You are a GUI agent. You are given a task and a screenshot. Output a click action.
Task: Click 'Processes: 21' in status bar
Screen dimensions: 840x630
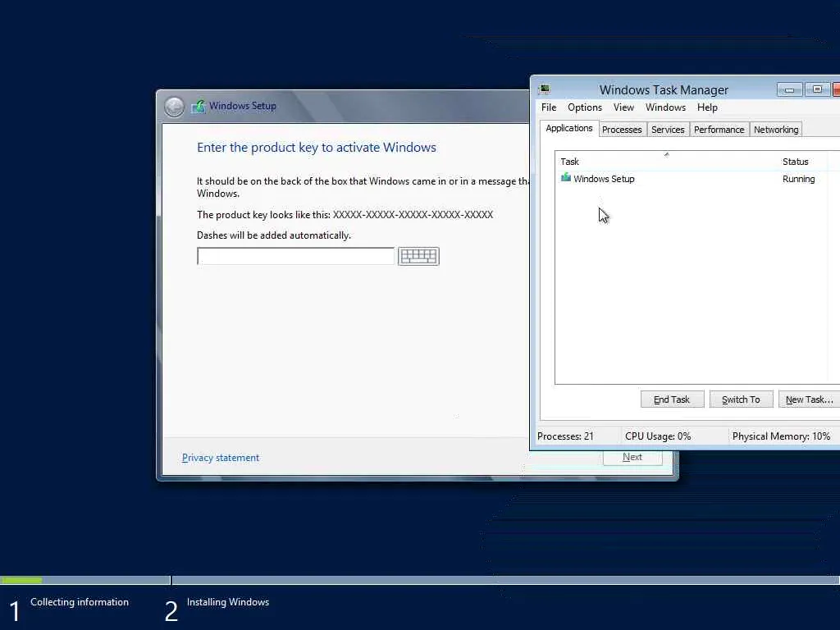click(565, 436)
